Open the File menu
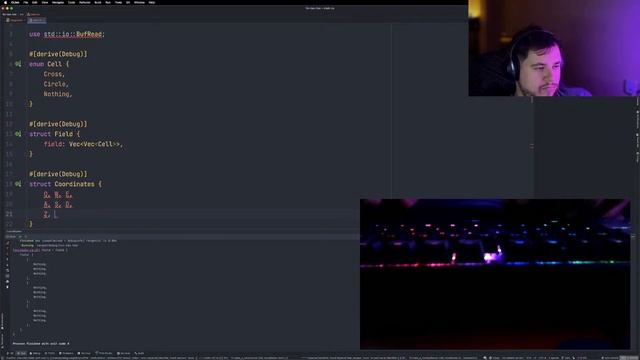The height and width of the screenshot is (360, 640). coord(25,2)
